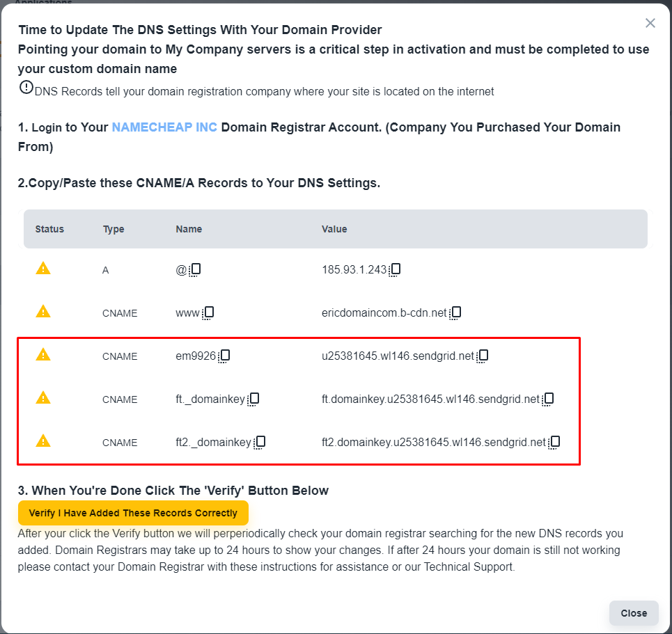Copy the ft2.domainkey sendgrid value

click(554, 443)
